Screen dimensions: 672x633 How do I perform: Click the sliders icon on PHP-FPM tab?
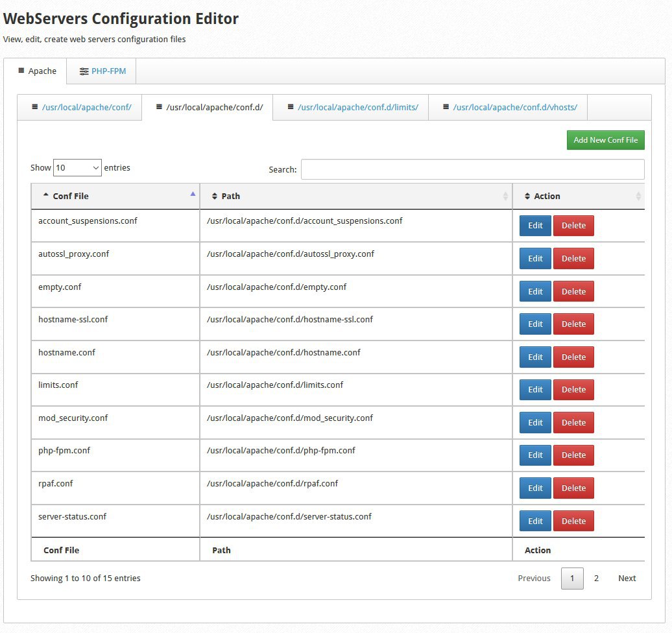click(84, 71)
